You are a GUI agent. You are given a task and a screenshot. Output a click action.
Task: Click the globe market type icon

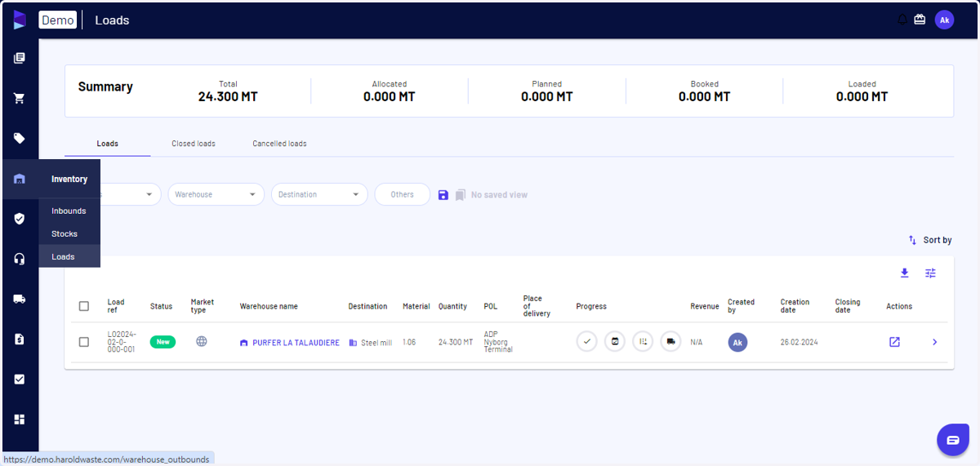click(x=202, y=342)
